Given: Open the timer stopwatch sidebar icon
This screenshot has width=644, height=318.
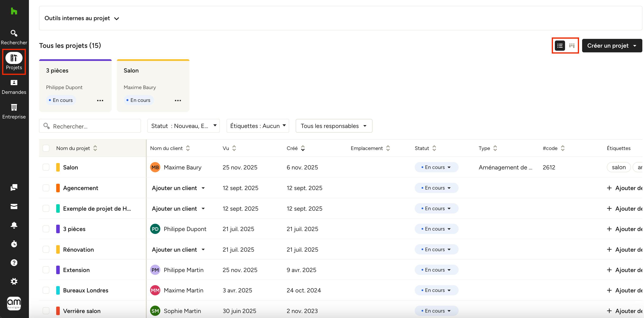Looking at the screenshot, I should pos(14,244).
